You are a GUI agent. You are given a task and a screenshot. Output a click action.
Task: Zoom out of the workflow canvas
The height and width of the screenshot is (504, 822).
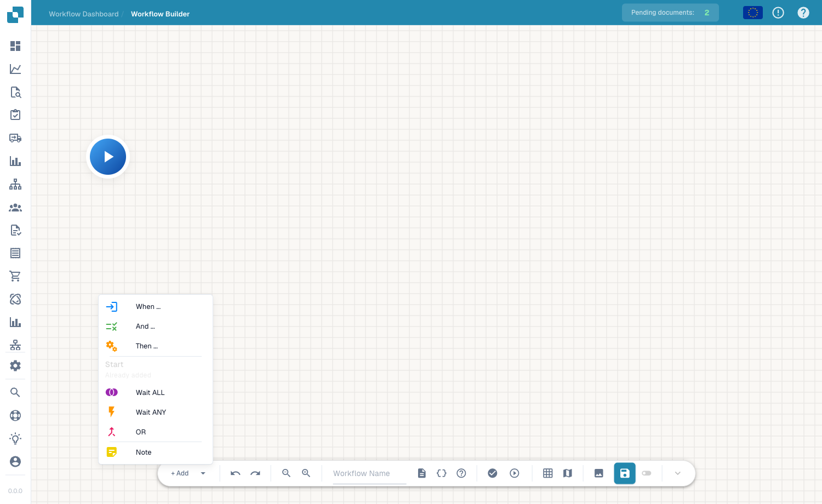point(286,473)
